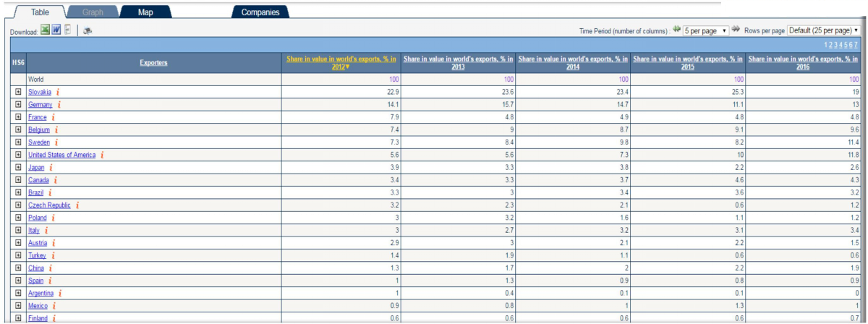Show earlier years with the green left arrows
Viewport: 868px width, 324px height.
click(x=677, y=30)
